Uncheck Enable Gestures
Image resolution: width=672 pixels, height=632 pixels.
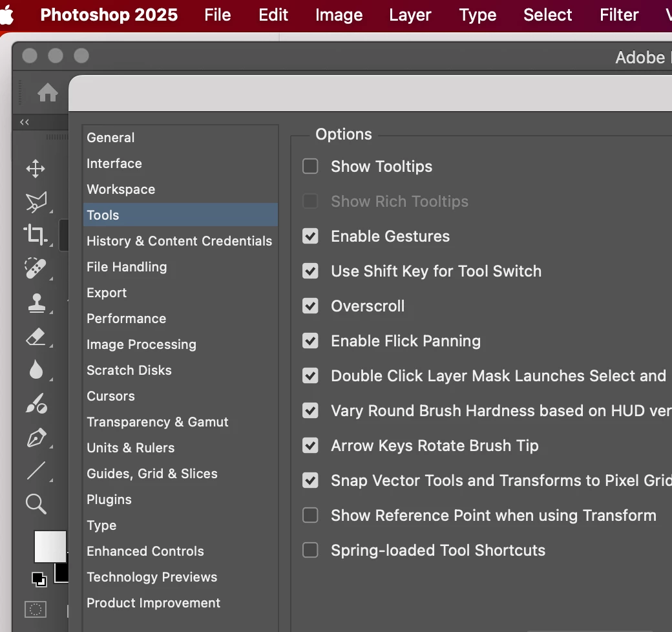[x=310, y=236]
